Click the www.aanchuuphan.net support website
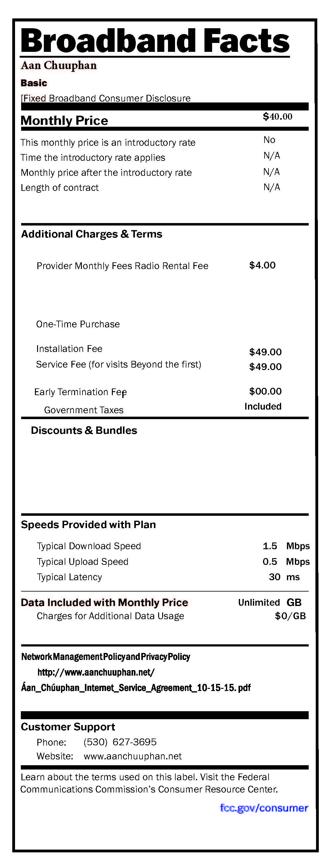The width and height of the screenshot is (328, 868). tap(133, 756)
